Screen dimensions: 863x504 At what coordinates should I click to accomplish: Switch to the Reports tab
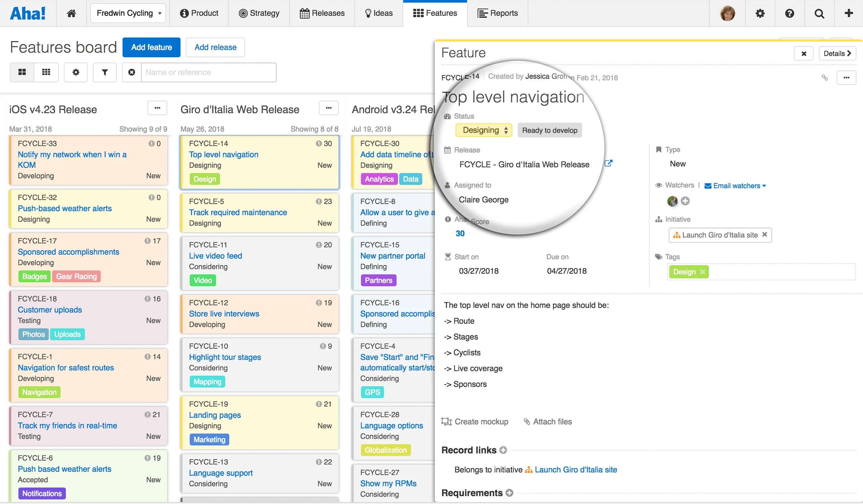point(497,13)
